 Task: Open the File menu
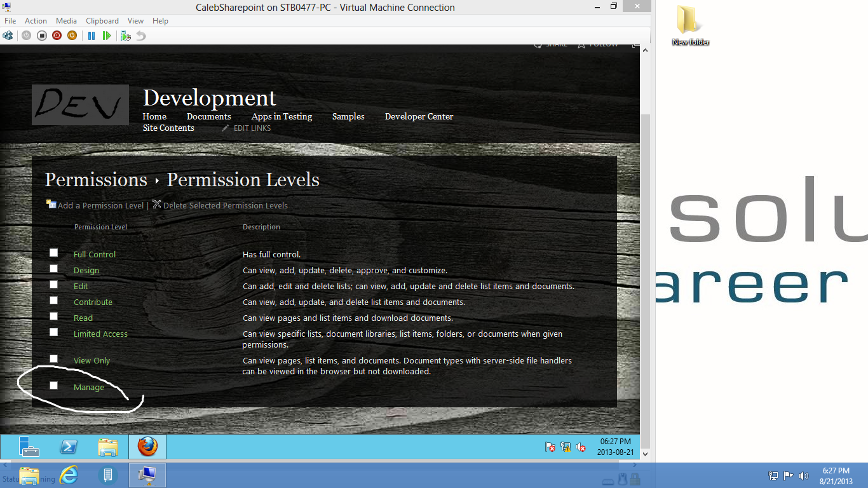click(x=10, y=21)
